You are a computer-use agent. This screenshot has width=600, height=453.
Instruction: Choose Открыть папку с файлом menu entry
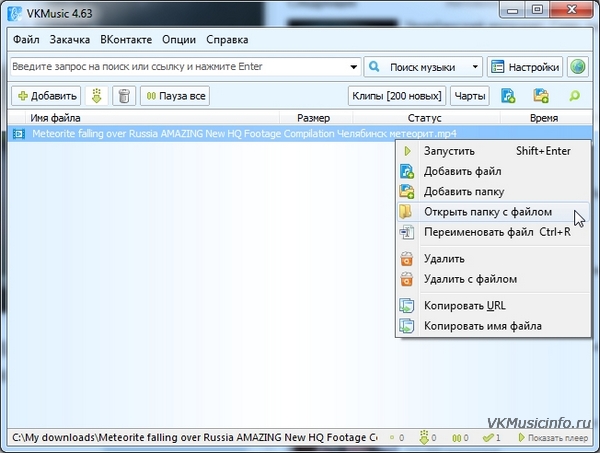click(x=494, y=212)
